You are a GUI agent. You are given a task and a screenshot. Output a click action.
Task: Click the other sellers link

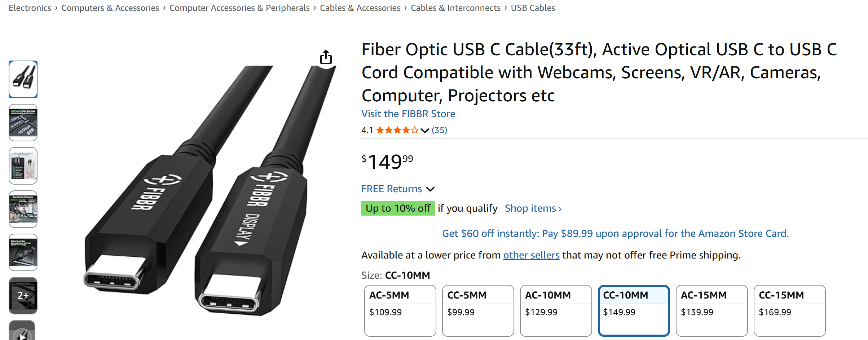pyautogui.click(x=531, y=255)
